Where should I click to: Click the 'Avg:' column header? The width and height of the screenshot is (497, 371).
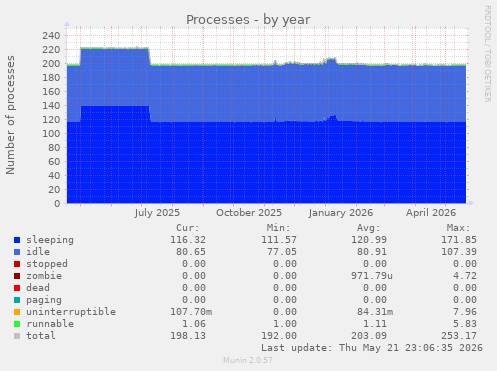coord(368,228)
